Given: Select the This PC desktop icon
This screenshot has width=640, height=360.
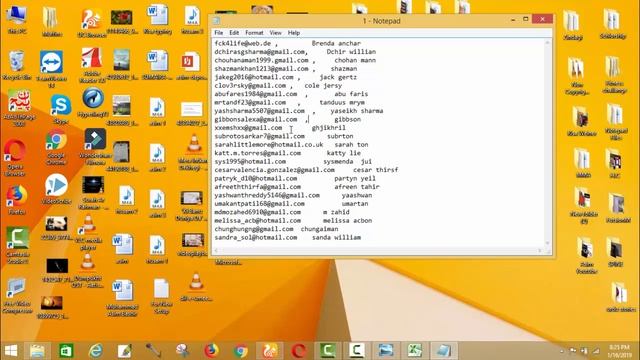Looking at the screenshot, I should 17,19.
